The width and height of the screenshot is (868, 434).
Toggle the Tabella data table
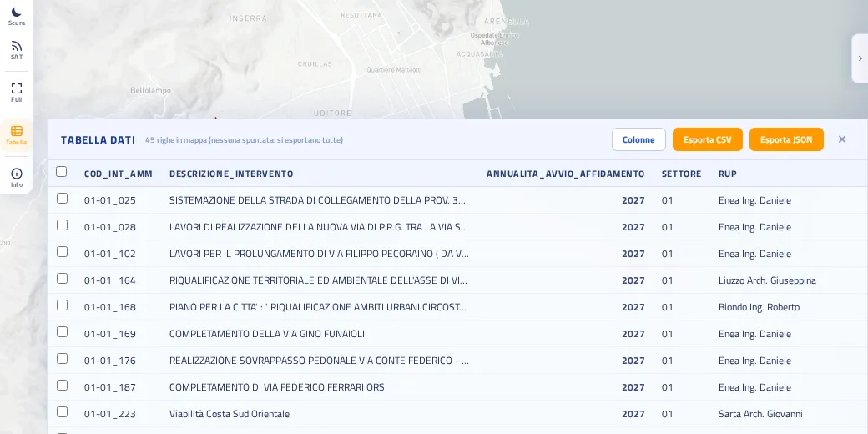(x=17, y=135)
